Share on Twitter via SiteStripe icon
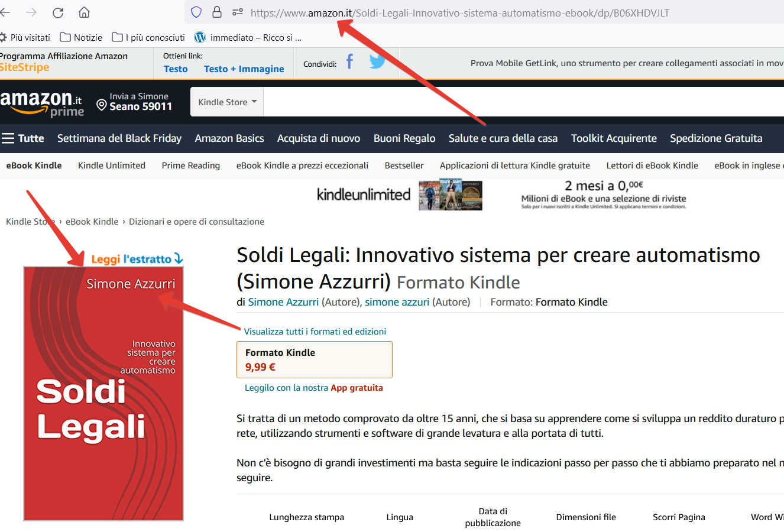Viewport: 784px width, 532px height. pyautogui.click(x=377, y=62)
